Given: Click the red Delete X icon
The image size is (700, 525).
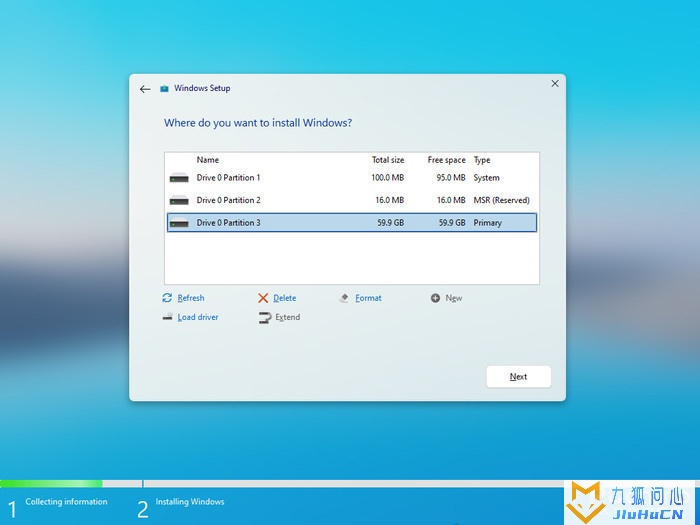Looking at the screenshot, I should pos(263,298).
